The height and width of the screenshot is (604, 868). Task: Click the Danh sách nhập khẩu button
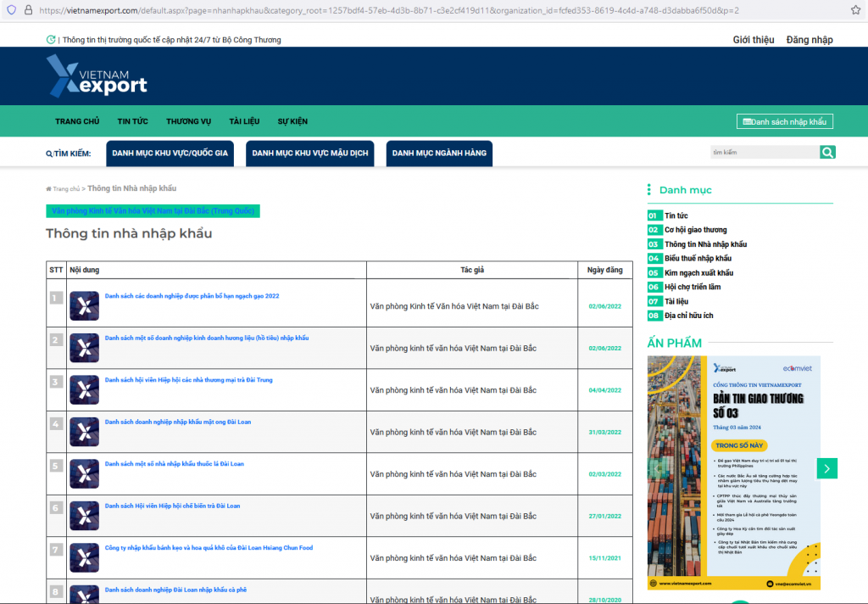[784, 121]
